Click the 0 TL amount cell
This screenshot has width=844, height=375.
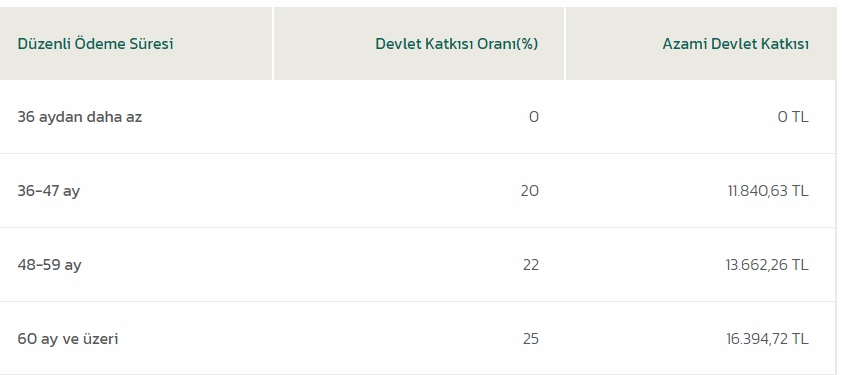[x=793, y=117]
